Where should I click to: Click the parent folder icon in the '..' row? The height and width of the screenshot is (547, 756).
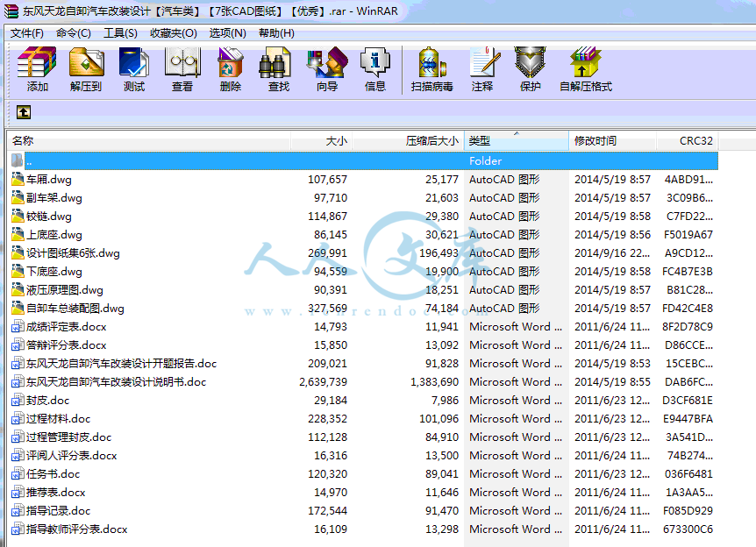(x=18, y=161)
